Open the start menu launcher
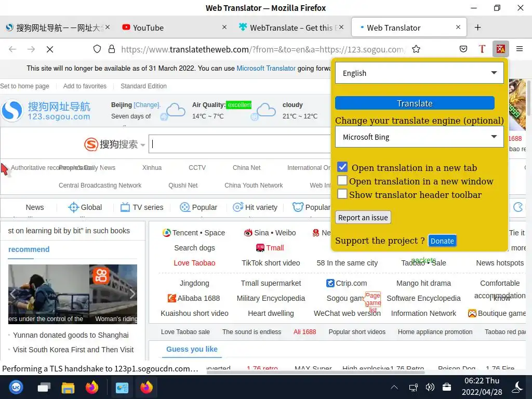This screenshot has height=399, width=532. coord(16,387)
